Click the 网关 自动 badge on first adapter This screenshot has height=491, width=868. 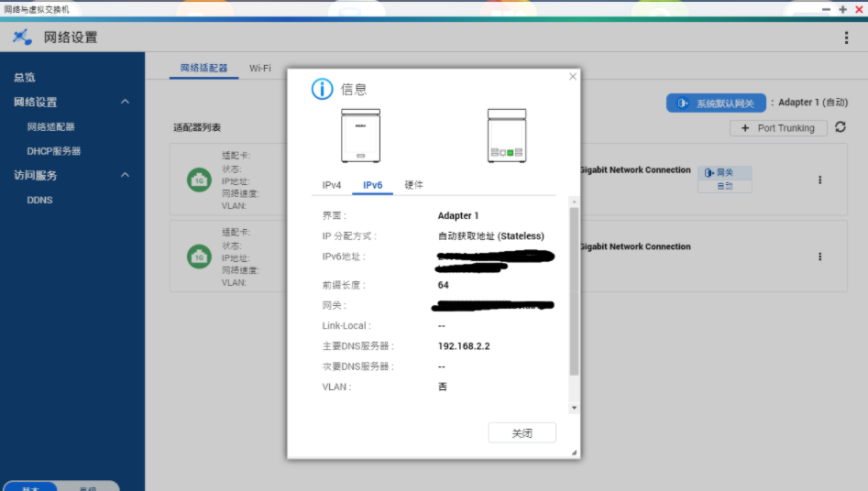[x=725, y=180]
